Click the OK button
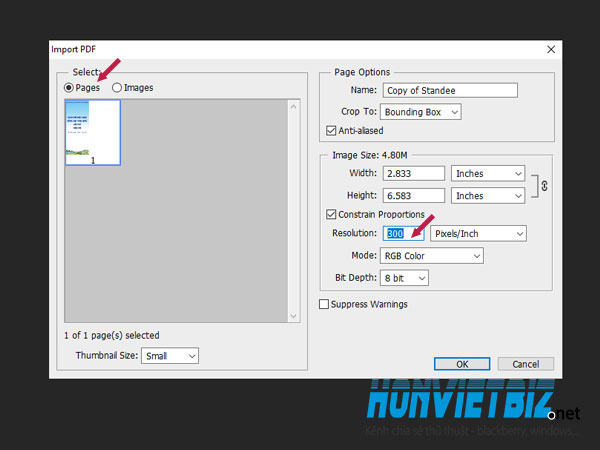This screenshot has width=600, height=450. 462,364
